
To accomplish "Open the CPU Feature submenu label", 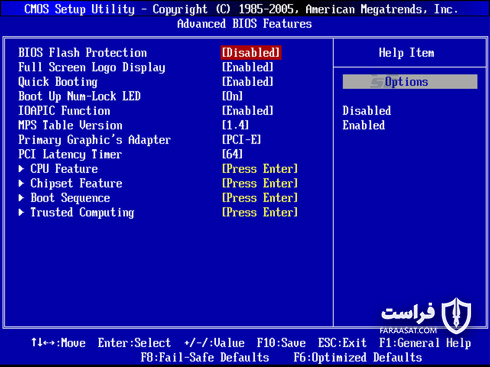I will coord(64,169).
